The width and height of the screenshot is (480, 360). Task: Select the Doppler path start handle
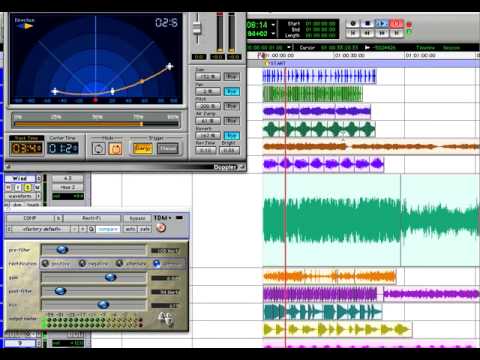coord(55,91)
